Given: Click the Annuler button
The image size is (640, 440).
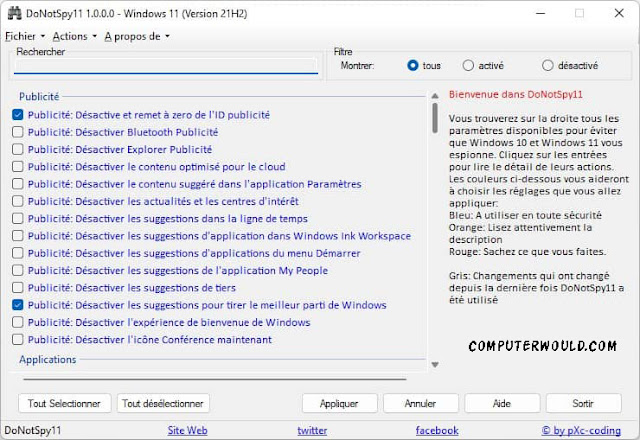Looking at the screenshot, I should tap(421, 403).
